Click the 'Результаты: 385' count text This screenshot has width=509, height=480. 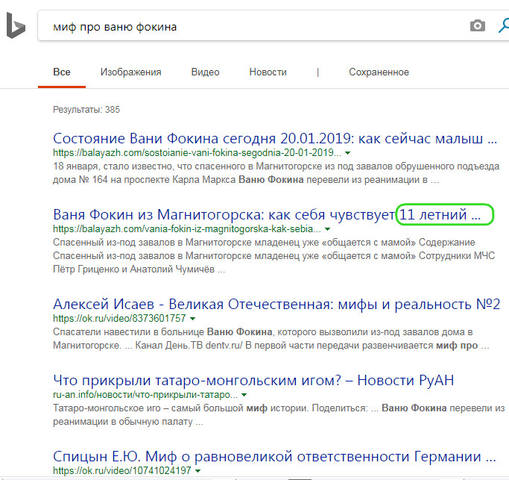[x=86, y=109]
